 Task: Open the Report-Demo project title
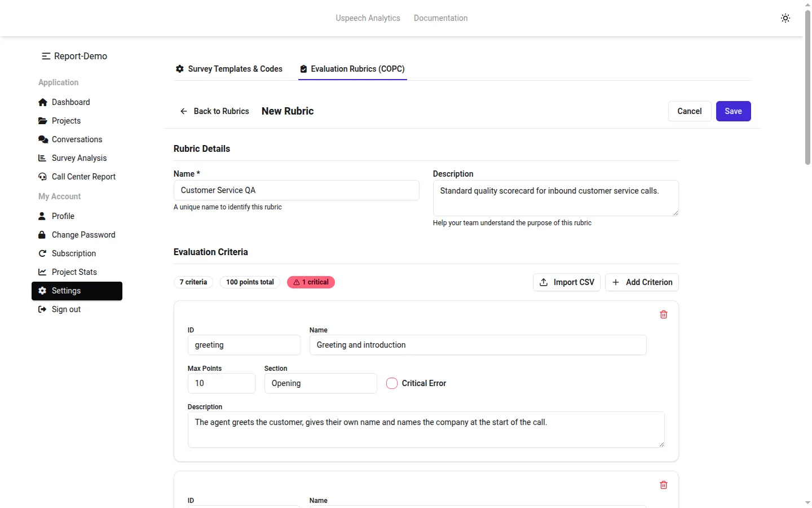click(81, 56)
